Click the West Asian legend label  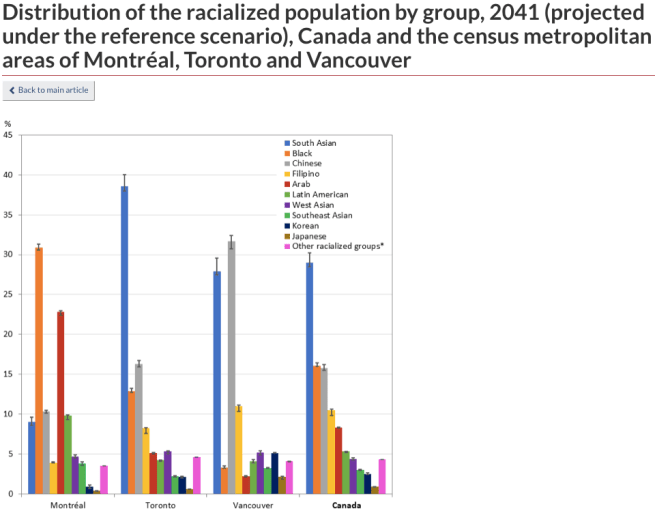(x=313, y=205)
